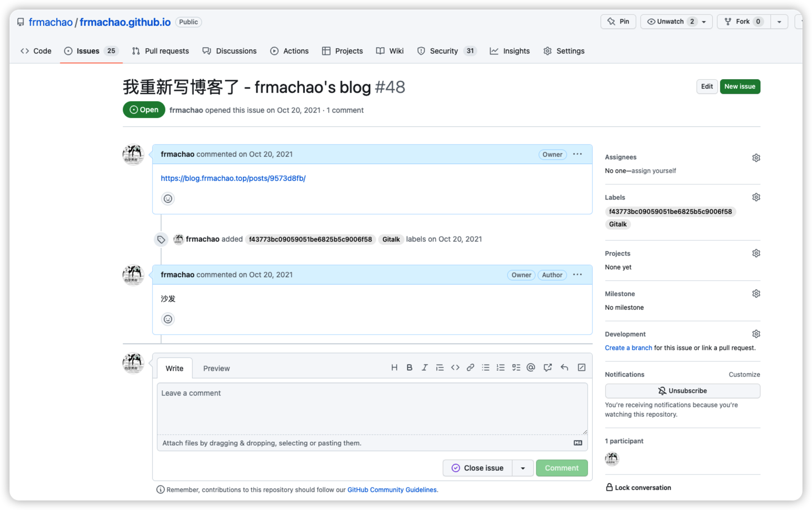Click the Close issue button
812x510 pixels.
tap(477, 468)
